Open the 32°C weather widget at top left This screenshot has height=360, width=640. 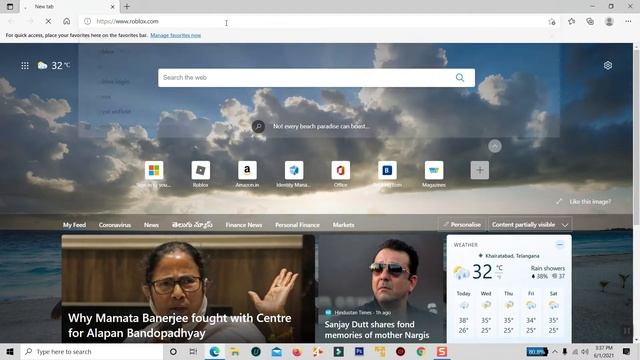54,65
